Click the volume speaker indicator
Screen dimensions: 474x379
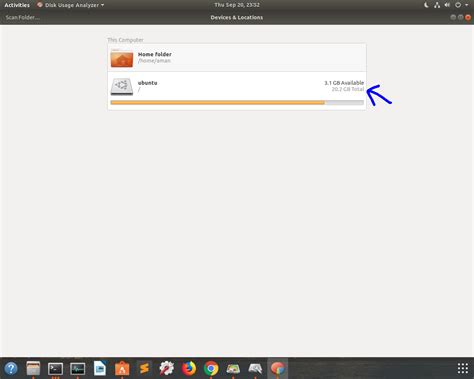[447, 5]
